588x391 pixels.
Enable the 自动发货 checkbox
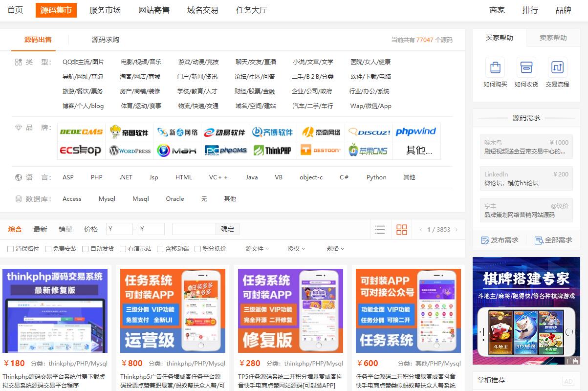pos(85,249)
